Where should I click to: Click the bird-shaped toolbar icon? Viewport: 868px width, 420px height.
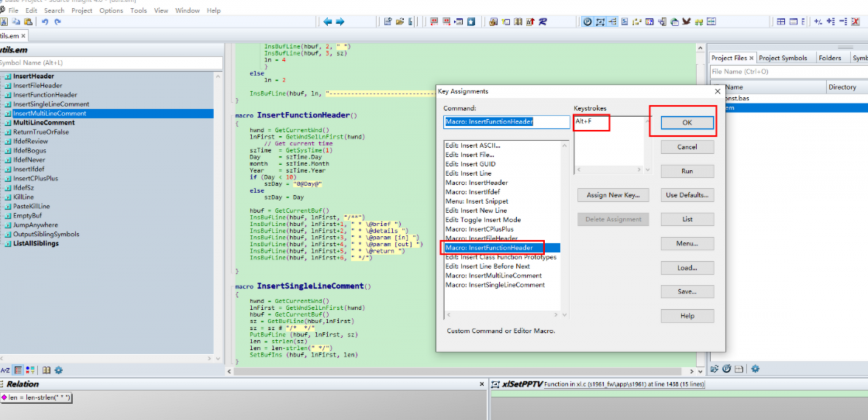click(686, 22)
